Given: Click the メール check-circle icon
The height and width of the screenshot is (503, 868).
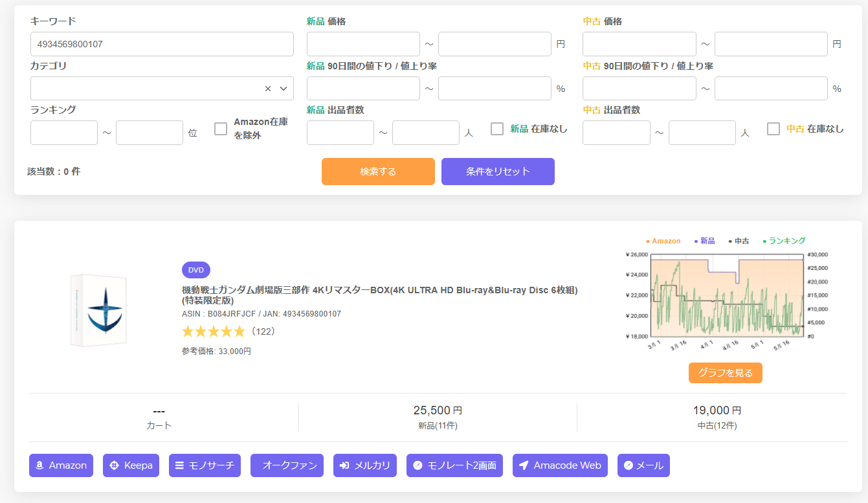Looking at the screenshot, I should 629,465.
